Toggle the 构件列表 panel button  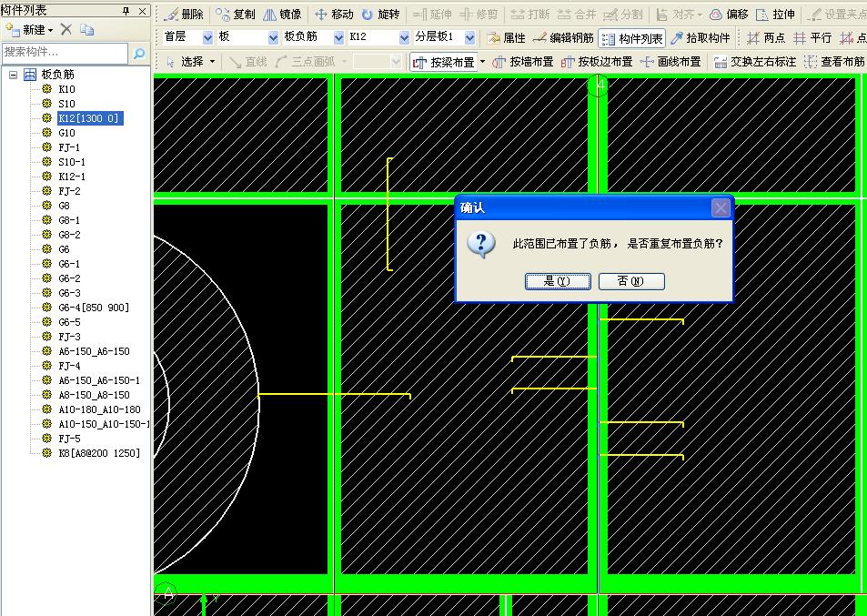click(x=633, y=38)
